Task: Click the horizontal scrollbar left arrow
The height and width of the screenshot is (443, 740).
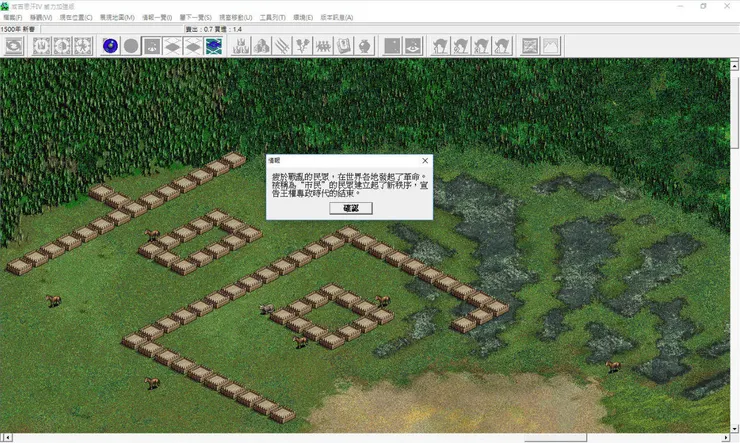Action: [x=6, y=438]
